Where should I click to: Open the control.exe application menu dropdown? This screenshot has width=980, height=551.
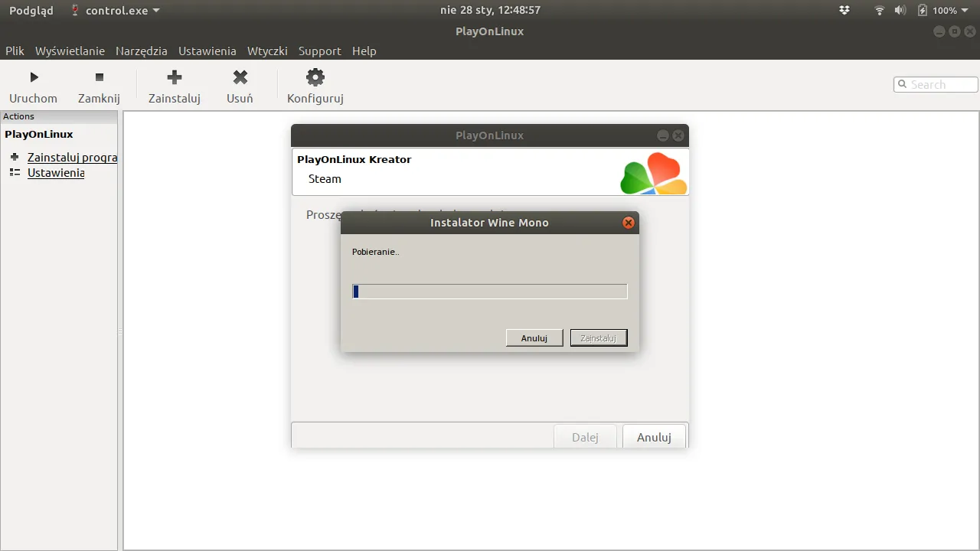pyautogui.click(x=156, y=11)
